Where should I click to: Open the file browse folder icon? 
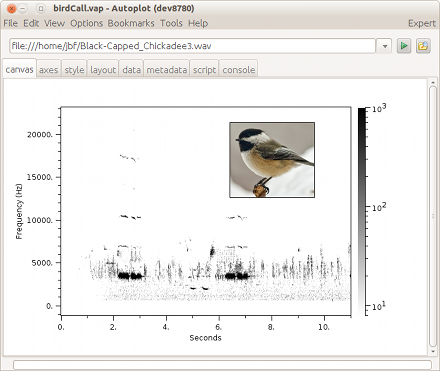(423, 46)
